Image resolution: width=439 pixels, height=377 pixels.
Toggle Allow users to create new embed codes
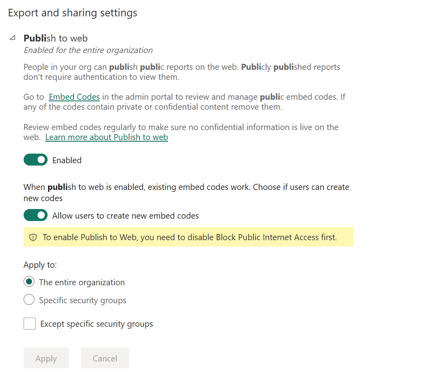tap(35, 215)
